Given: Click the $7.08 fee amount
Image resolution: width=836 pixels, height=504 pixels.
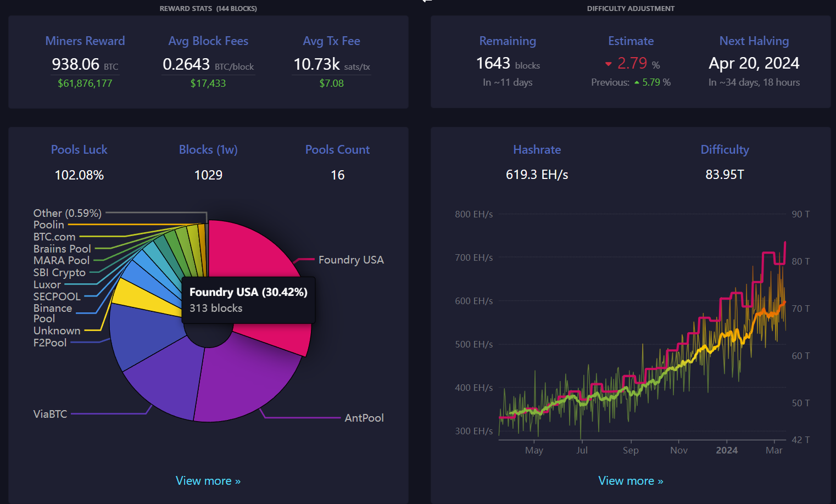Looking at the screenshot, I should (x=332, y=83).
